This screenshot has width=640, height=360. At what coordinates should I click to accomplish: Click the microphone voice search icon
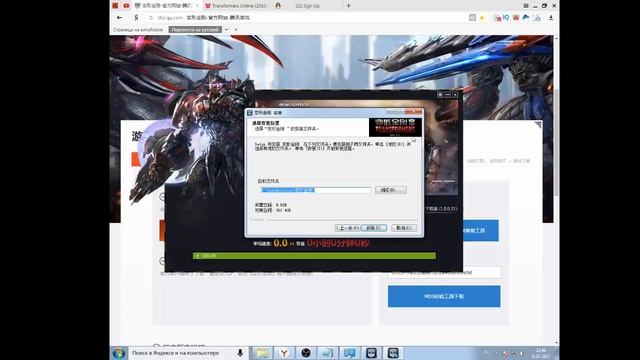240,353
